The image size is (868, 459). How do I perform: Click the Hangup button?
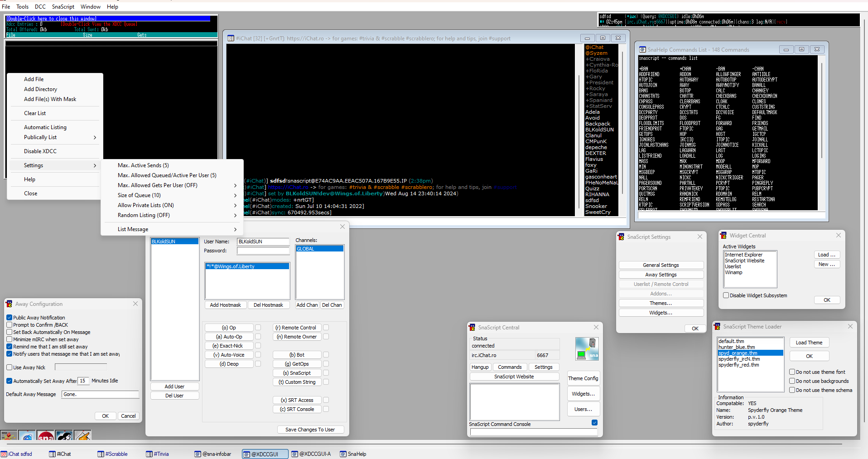coord(480,367)
